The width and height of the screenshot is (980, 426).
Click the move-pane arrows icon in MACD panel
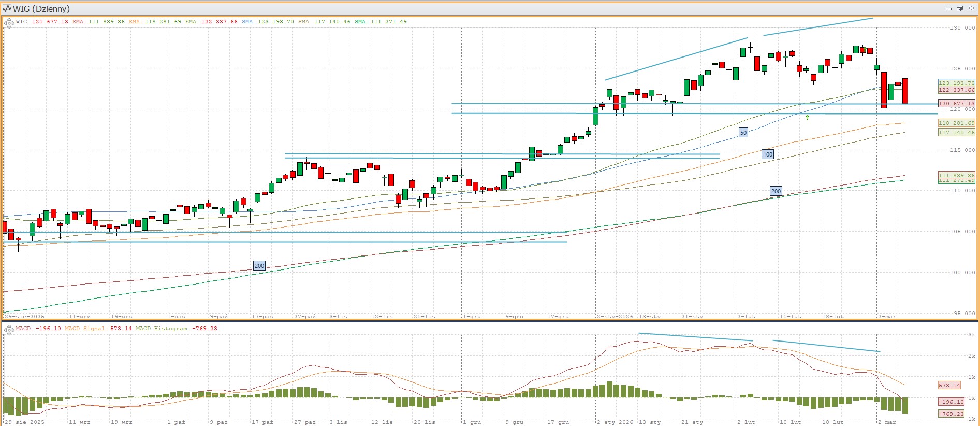click(9, 329)
